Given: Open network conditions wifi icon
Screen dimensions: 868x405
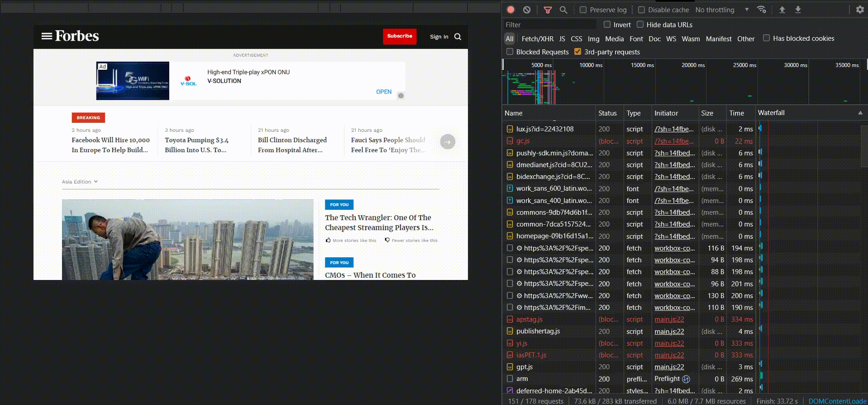Looking at the screenshot, I should point(762,10).
